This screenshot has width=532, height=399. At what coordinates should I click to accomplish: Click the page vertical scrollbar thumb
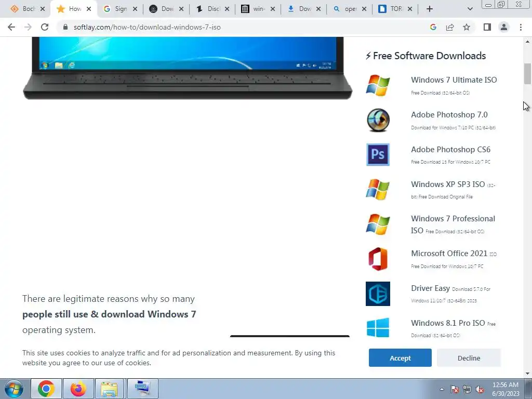pyautogui.click(x=527, y=74)
